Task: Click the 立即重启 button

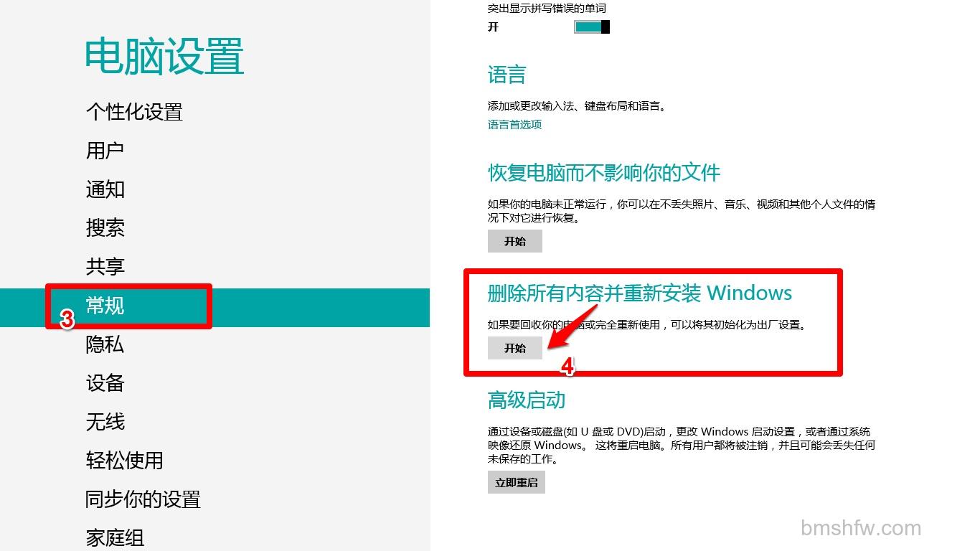Action: pyautogui.click(x=517, y=482)
